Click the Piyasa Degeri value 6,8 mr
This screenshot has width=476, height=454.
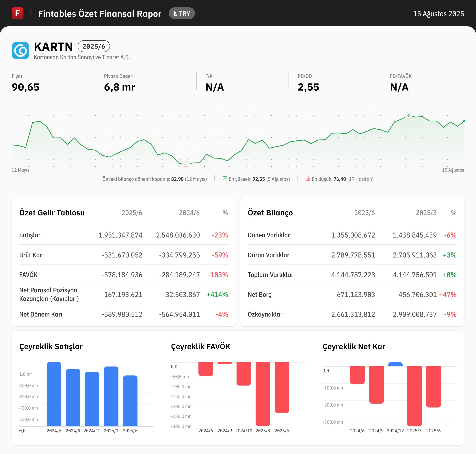coord(119,87)
